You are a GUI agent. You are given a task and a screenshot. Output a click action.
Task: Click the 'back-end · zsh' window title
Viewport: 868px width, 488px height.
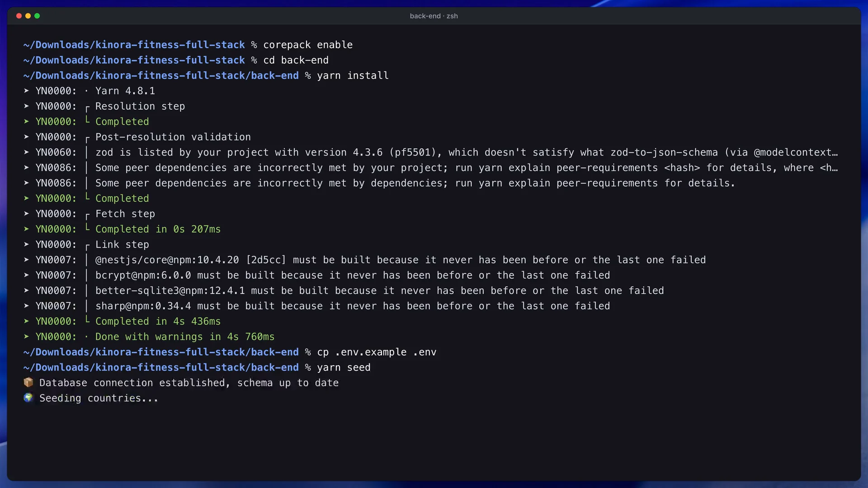click(x=434, y=16)
